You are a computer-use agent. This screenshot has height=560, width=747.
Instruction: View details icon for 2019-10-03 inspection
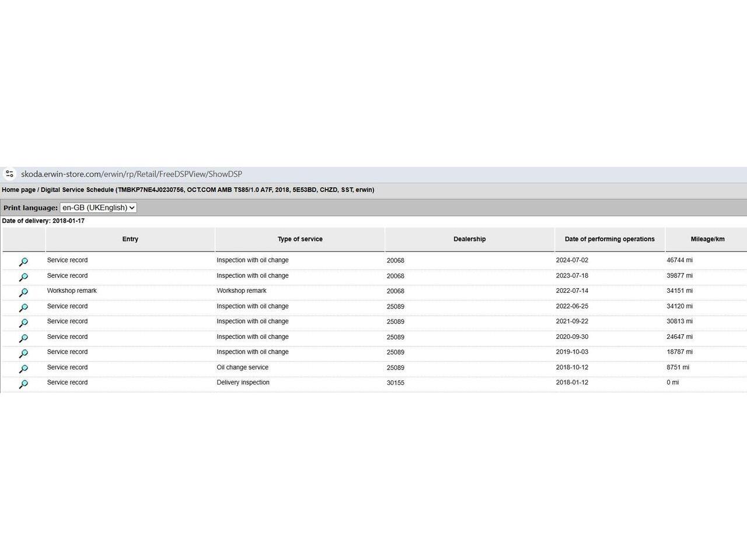pos(23,353)
